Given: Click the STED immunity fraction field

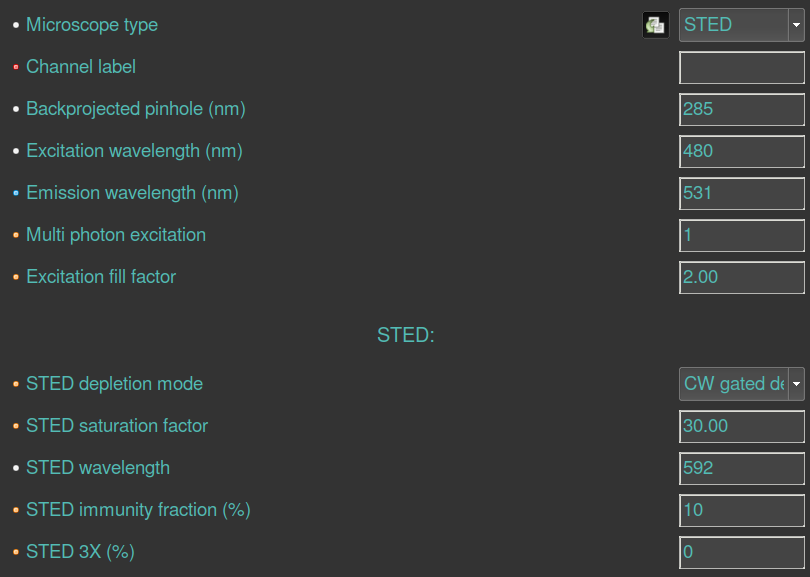Looking at the screenshot, I should (x=741, y=510).
